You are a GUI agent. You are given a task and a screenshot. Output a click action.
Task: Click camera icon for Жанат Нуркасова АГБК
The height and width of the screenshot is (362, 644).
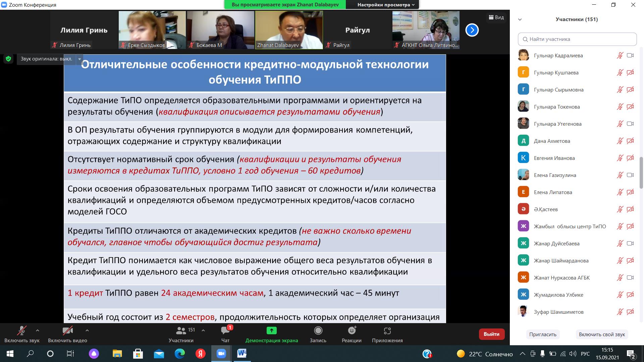[x=630, y=278]
